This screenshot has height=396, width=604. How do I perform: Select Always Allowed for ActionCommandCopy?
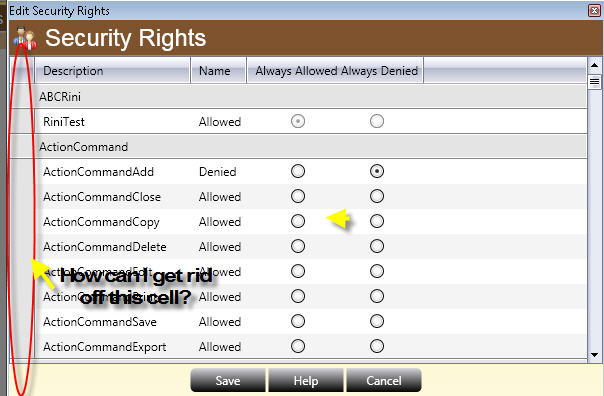click(298, 221)
